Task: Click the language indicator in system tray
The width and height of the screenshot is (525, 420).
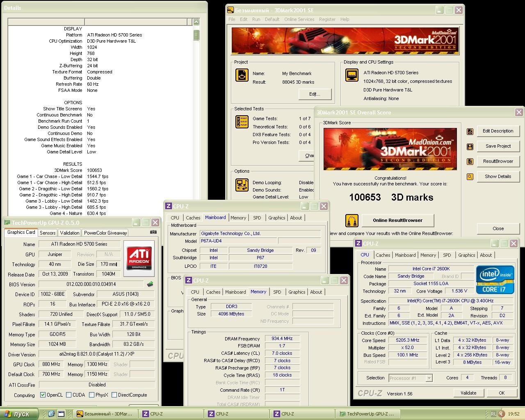Action: 493,414
